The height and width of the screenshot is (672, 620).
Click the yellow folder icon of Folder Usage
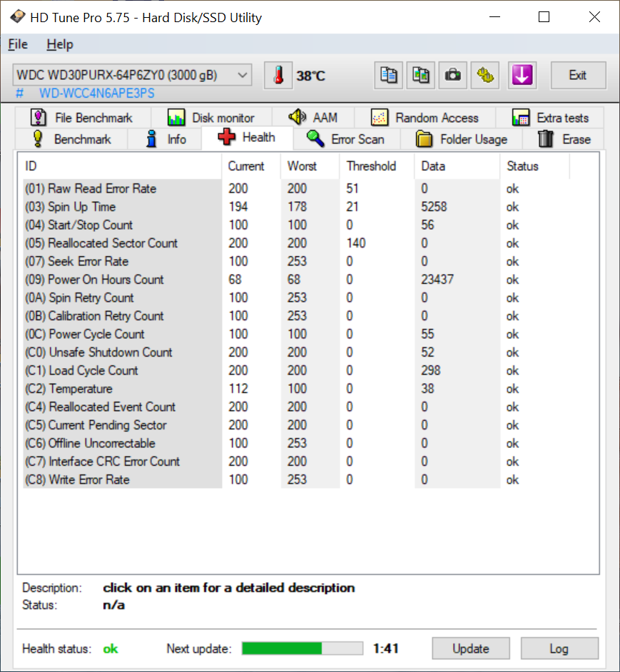pyautogui.click(x=424, y=139)
